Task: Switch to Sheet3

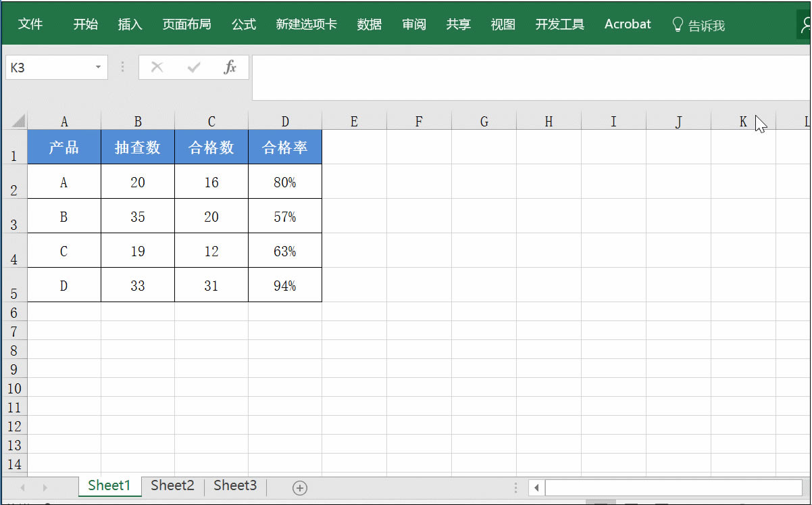Action: pyautogui.click(x=234, y=485)
